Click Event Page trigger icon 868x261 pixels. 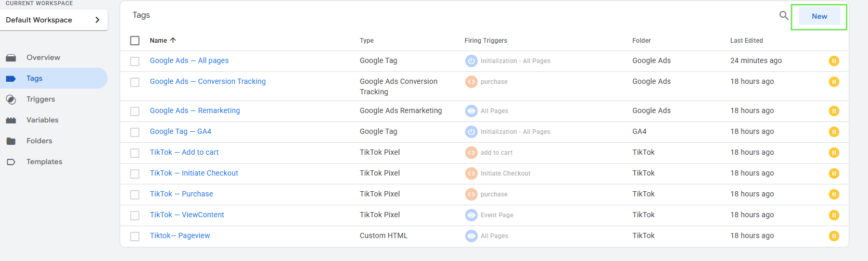point(471,215)
